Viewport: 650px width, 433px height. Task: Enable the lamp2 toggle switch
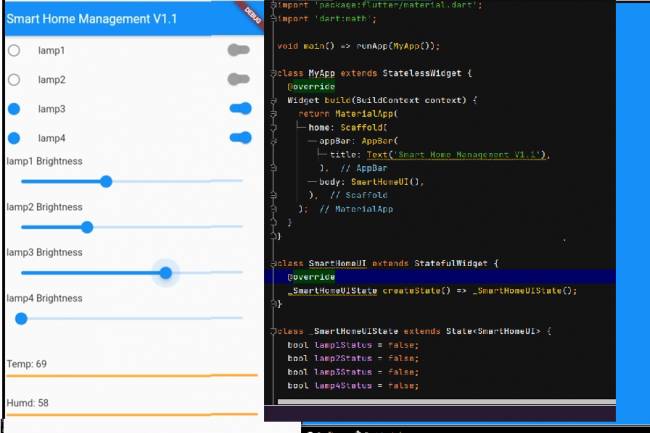click(x=237, y=79)
